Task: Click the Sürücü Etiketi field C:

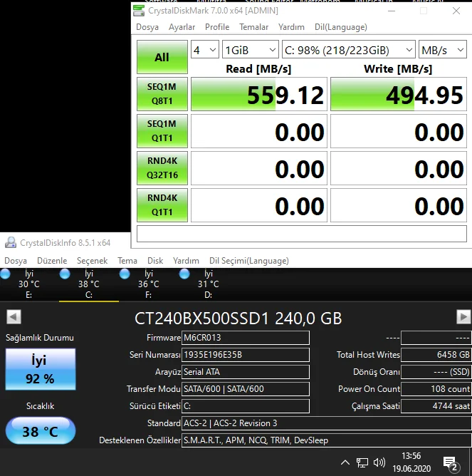Action: coord(246,406)
